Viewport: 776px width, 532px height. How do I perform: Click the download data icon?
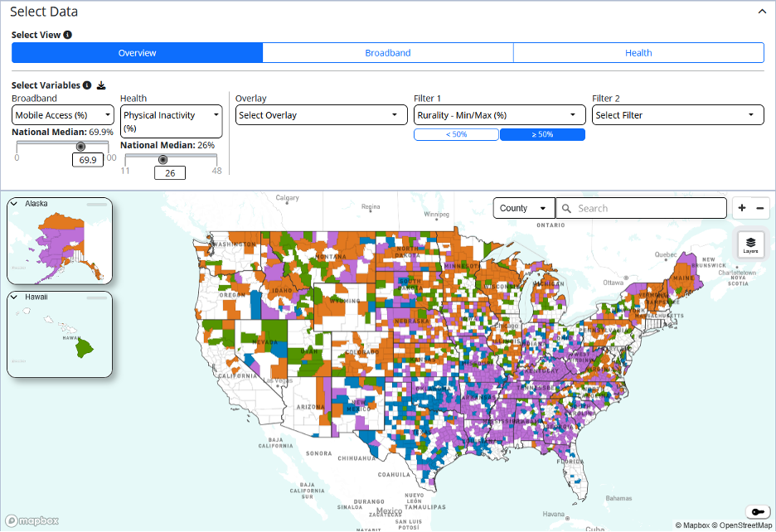(101, 85)
